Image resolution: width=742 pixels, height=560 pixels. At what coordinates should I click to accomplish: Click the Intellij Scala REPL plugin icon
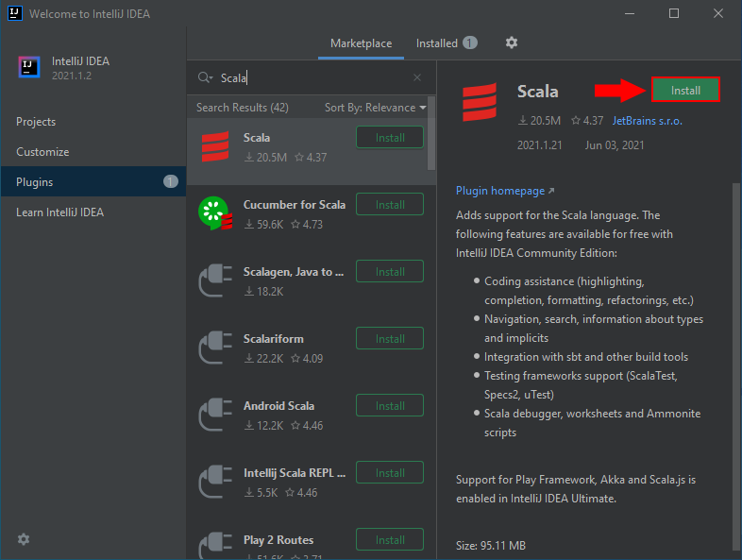pyautogui.click(x=215, y=482)
